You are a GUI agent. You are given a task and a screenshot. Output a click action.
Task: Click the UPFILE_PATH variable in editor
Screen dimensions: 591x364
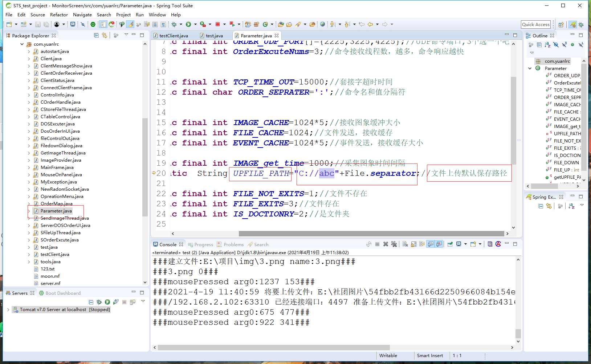261,173
